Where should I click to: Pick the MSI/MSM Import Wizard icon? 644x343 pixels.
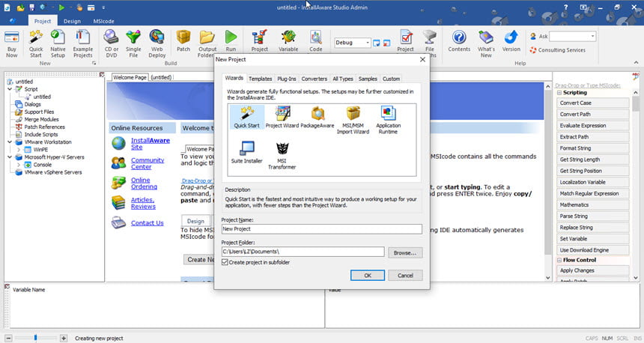pos(353,120)
